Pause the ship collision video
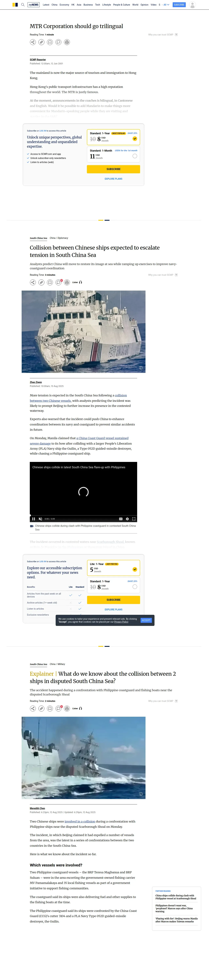This screenshot has height=980, width=209. click(x=34, y=519)
